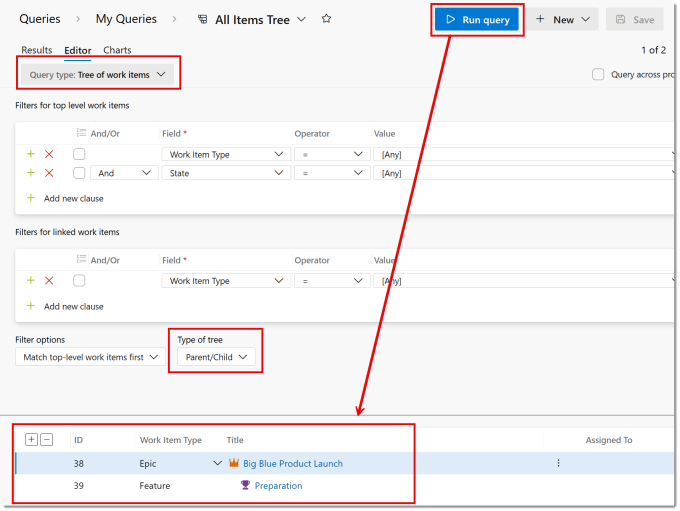The height and width of the screenshot is (511, 680).
Task: Check the linked Work Item Type clause checkbox
Action: (79, 280)
